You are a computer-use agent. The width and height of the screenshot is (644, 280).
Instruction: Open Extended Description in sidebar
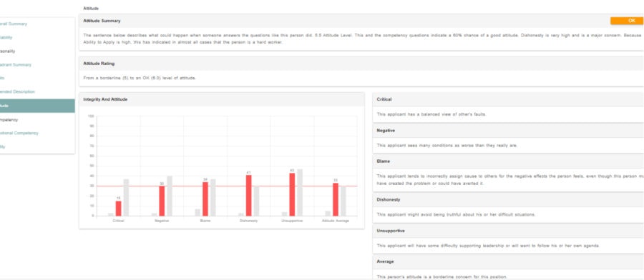pos(17,92)
